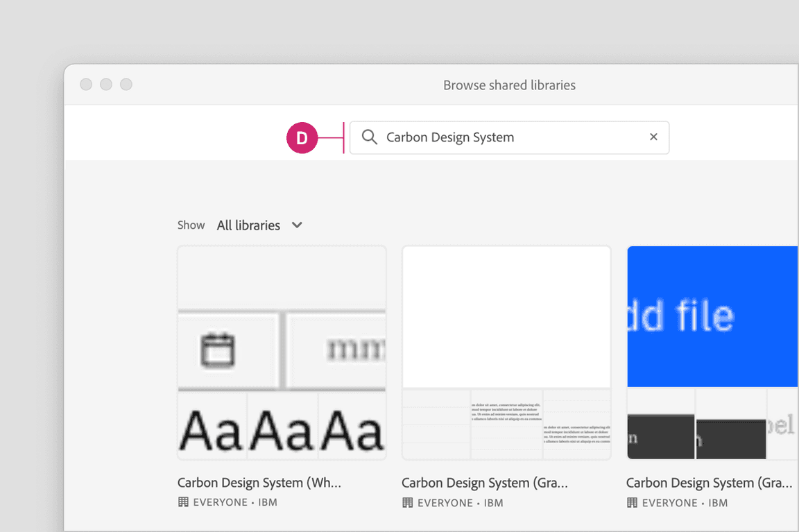This screenshot has height=532, width=799.
Task: Open the All libraries filter dropdown
Action: (x=248, y=225)
